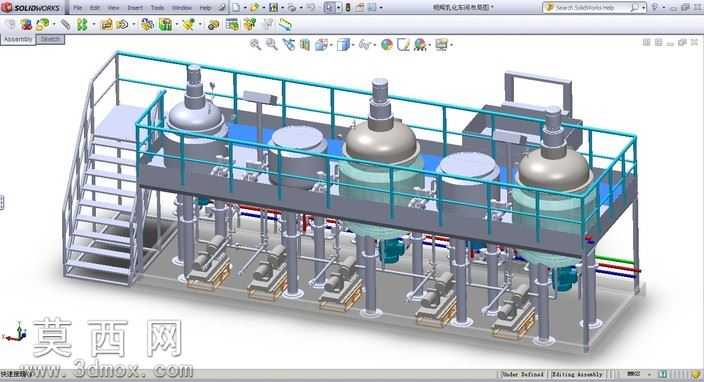Click the Smart Fasteners icon

pos(106,24)
